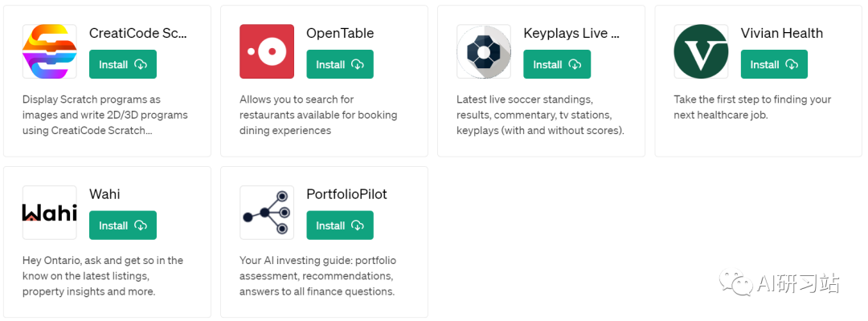Viewport: 868px width, 321px height.
Task: Click the CreatiCode Scratch colorful logo
Action: coord(49,51)
